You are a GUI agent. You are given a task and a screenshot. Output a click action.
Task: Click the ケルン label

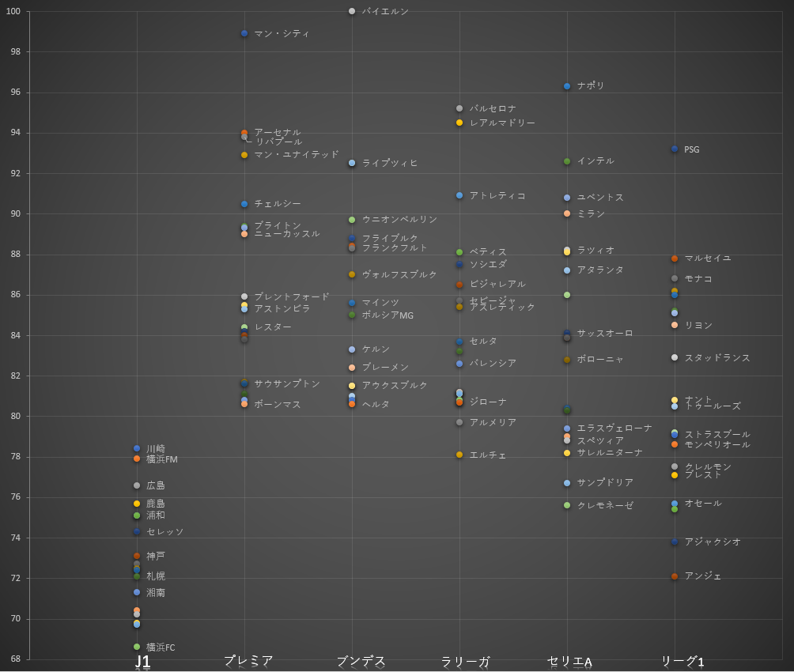click(376, 349)
